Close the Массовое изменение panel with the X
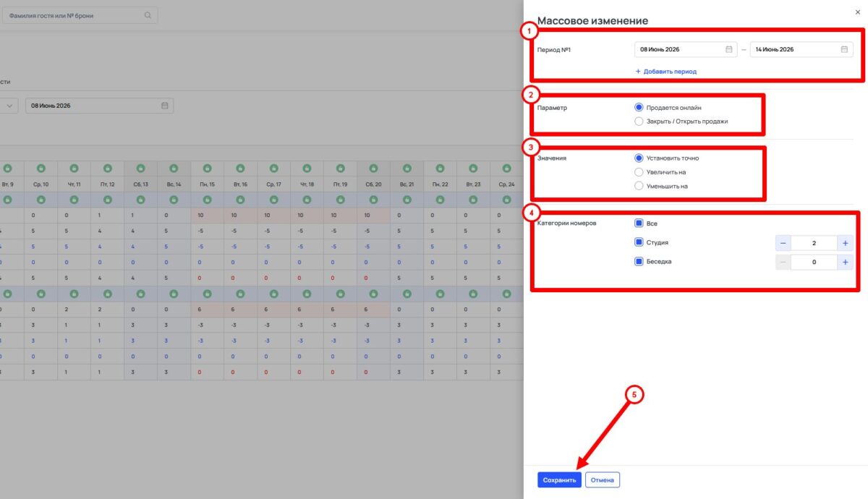The image size is (868, 499). (858, 12)
